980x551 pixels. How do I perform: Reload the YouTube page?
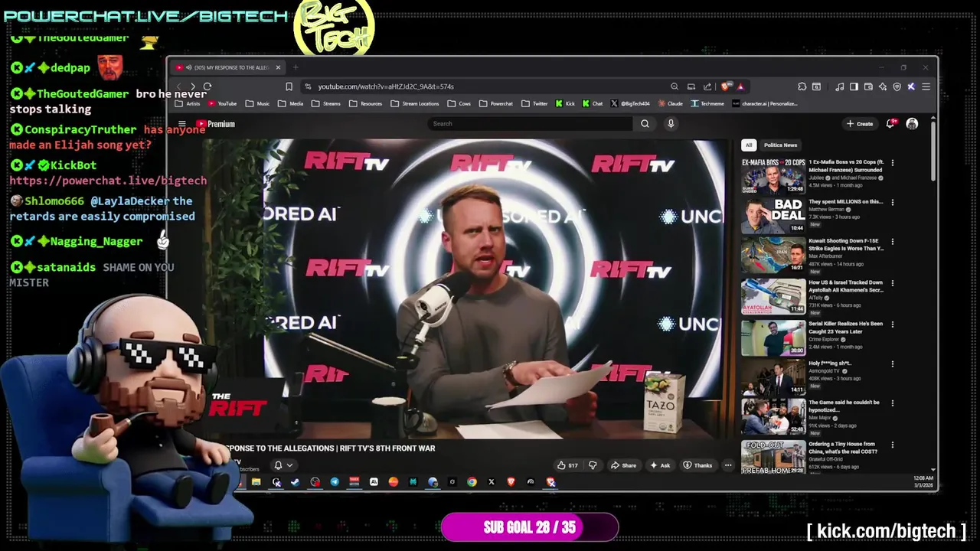(207, 86)
